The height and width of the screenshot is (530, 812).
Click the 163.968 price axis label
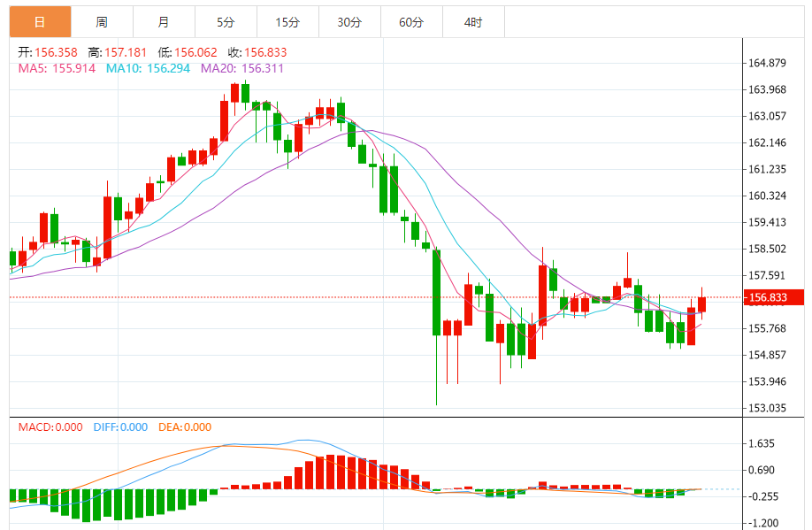pos(768,89)
